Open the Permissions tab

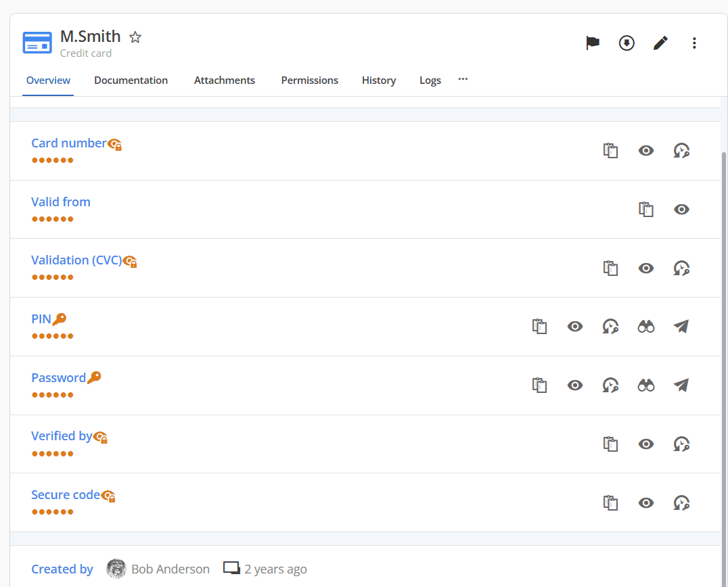pos(309,80)
